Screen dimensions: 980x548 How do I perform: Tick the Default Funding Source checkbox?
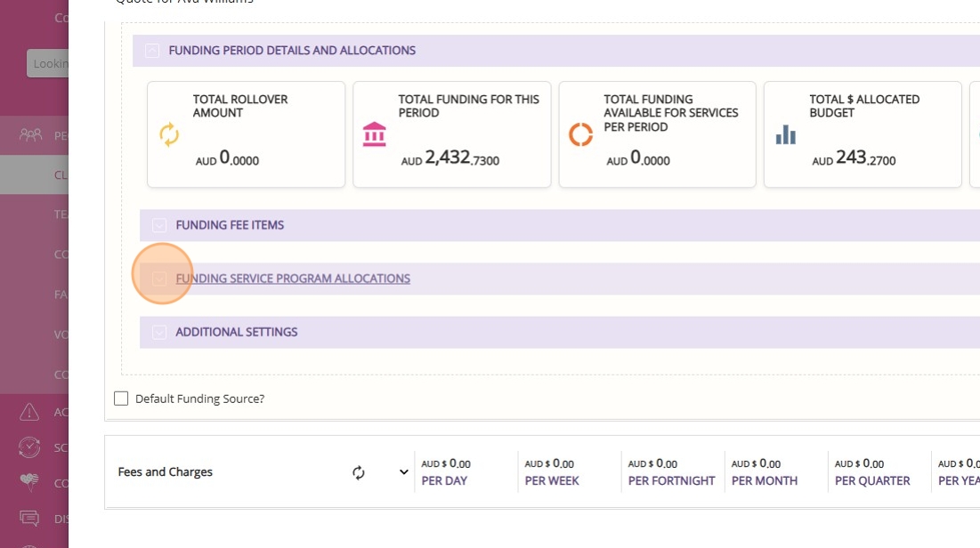click(121, 399)
